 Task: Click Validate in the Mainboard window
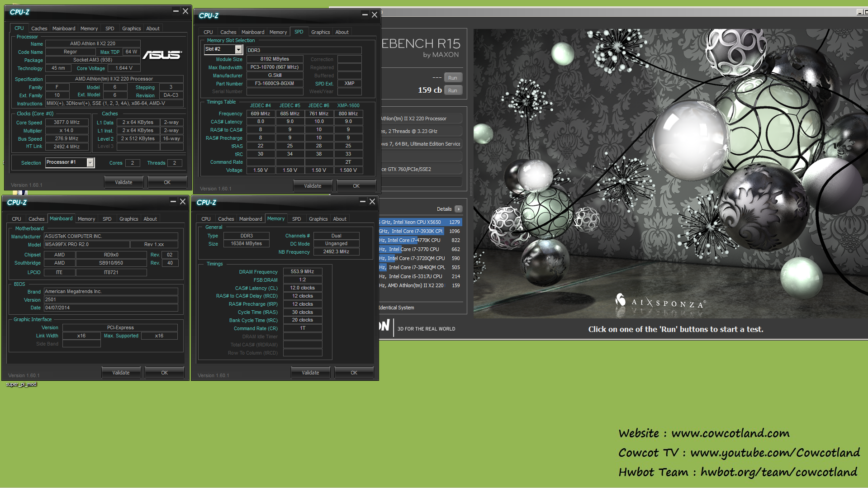[121, 373]
